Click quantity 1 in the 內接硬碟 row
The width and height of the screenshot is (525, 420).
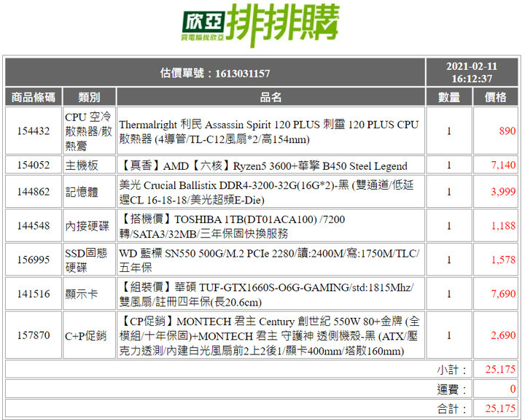tap(449, 226)
